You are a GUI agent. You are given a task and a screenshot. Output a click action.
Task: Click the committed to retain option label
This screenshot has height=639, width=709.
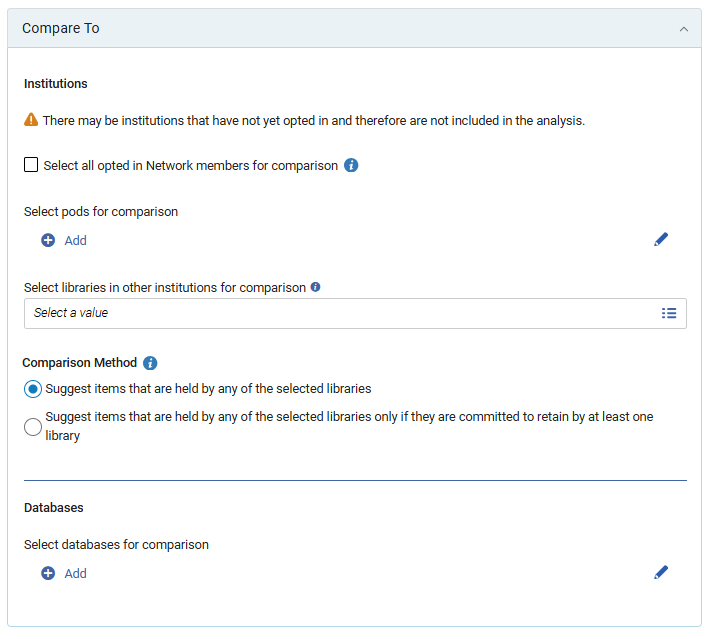349,426
